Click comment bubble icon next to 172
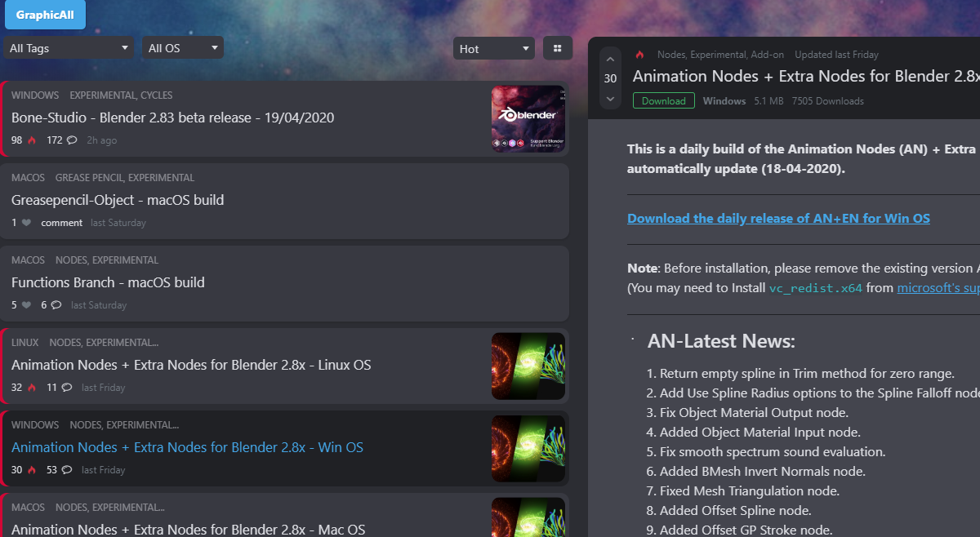Image resolution: width=980 pixels, height=537 pixels. pyautogui.click(x=72, y=140)
